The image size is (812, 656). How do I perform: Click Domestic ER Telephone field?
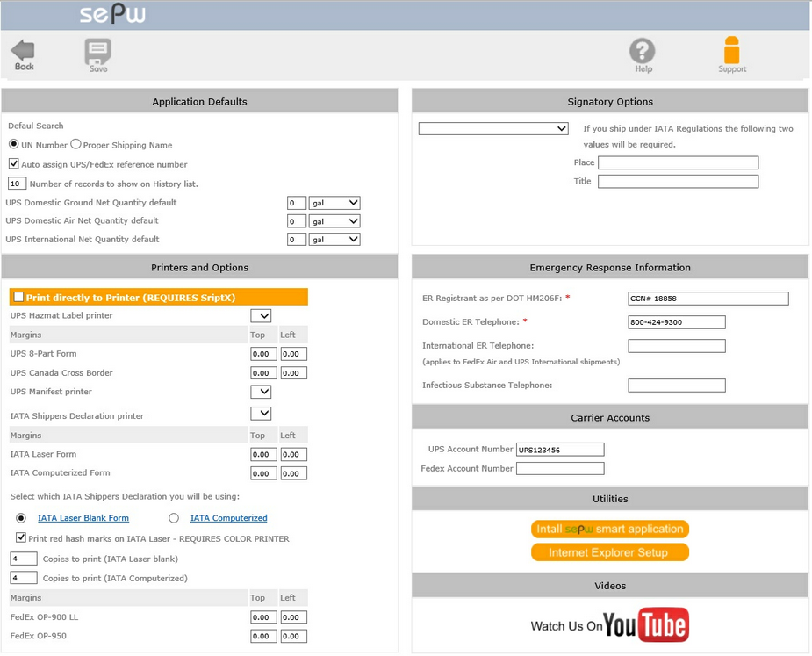pos(676,322)
